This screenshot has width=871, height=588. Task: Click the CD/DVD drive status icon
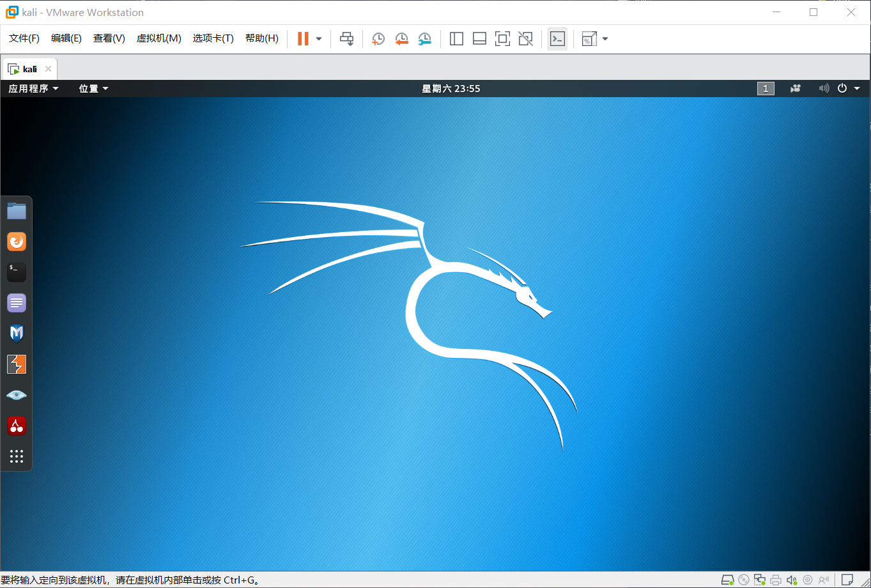[744, 580]
